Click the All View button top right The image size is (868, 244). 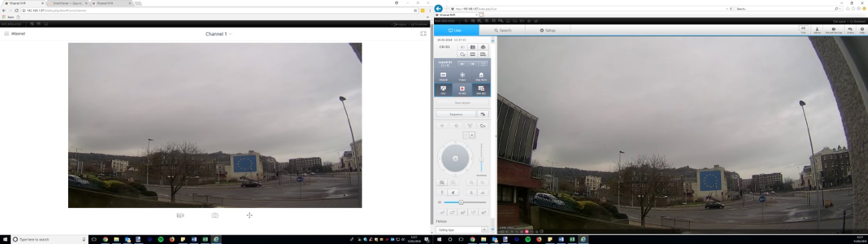pos(803,29)
